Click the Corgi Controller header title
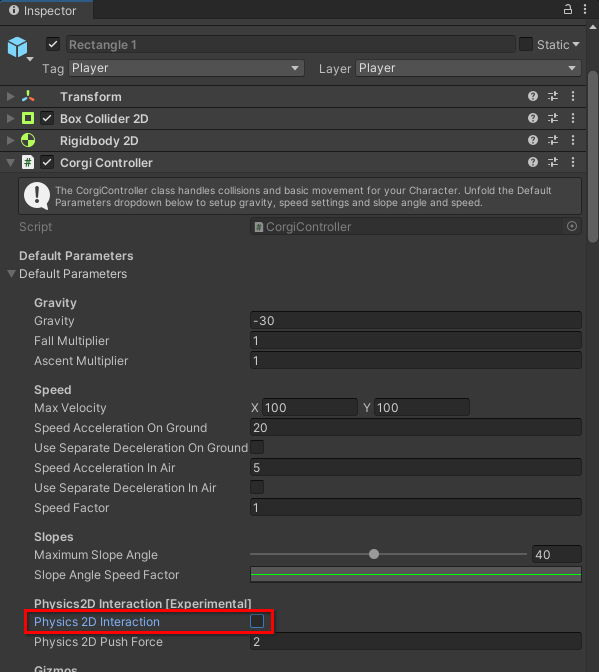This screenshot has height=672, width=599. coord(106,163)
